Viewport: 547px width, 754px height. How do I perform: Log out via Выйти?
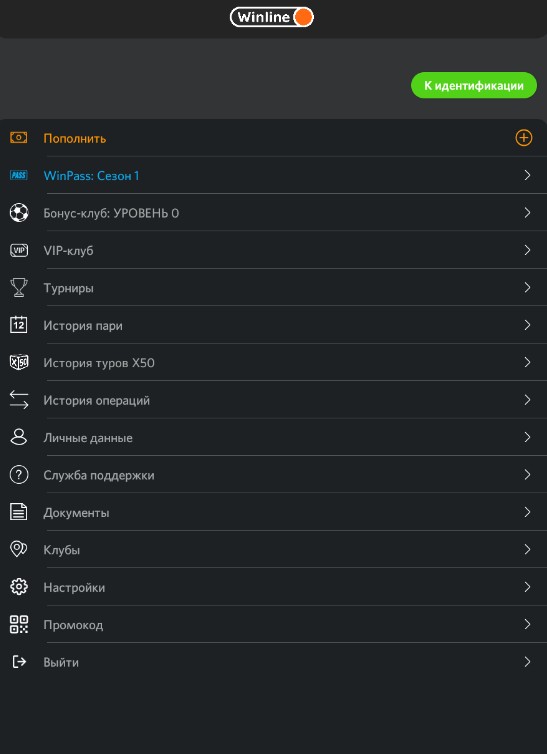(61, 663)
